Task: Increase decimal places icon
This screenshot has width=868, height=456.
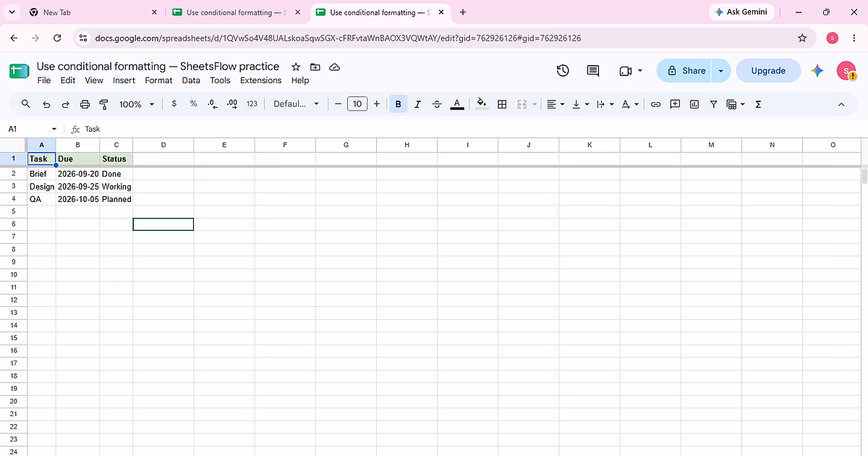Action: click(232, 104)
